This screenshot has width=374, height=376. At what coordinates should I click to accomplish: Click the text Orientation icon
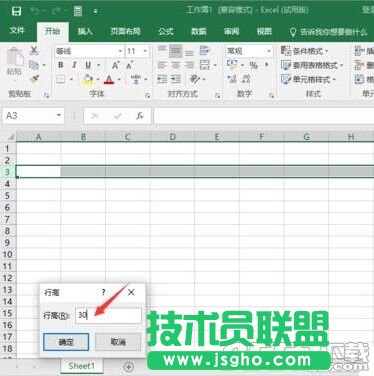pyautogui.click(x=194, y=79)
